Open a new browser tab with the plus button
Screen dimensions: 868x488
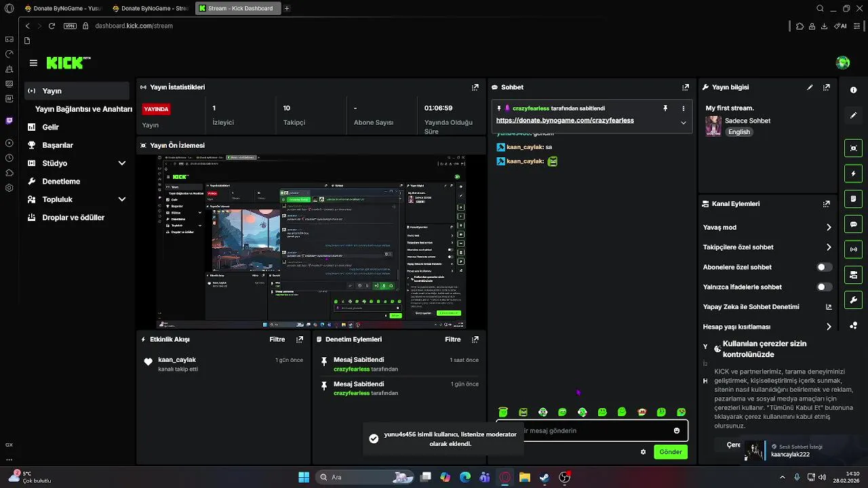[x=287, y=8]
